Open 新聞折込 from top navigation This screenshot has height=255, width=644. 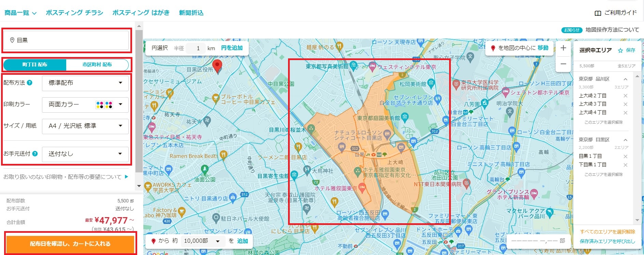191,13
